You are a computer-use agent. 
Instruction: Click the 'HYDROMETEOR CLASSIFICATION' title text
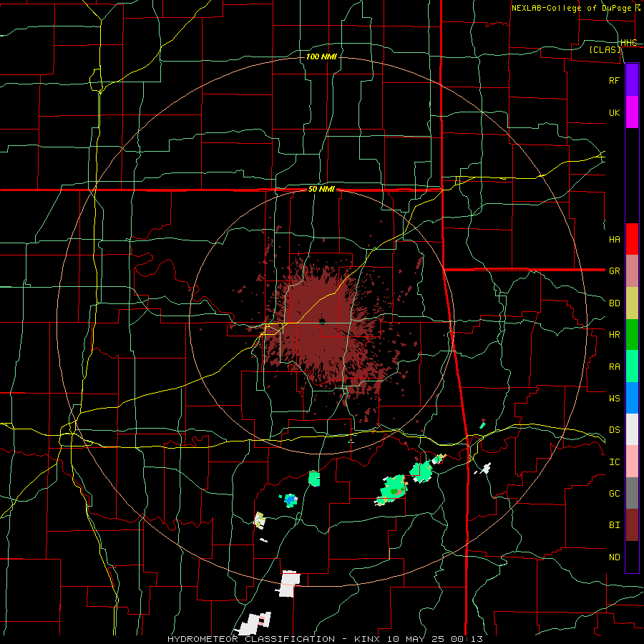click(x=251, y=639)
